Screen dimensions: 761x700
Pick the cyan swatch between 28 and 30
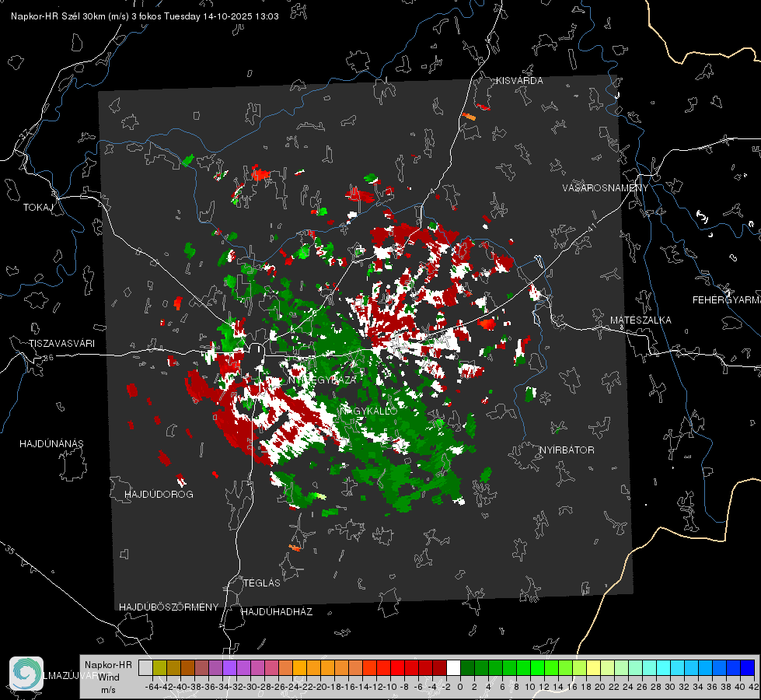click(x=664, y=667)
